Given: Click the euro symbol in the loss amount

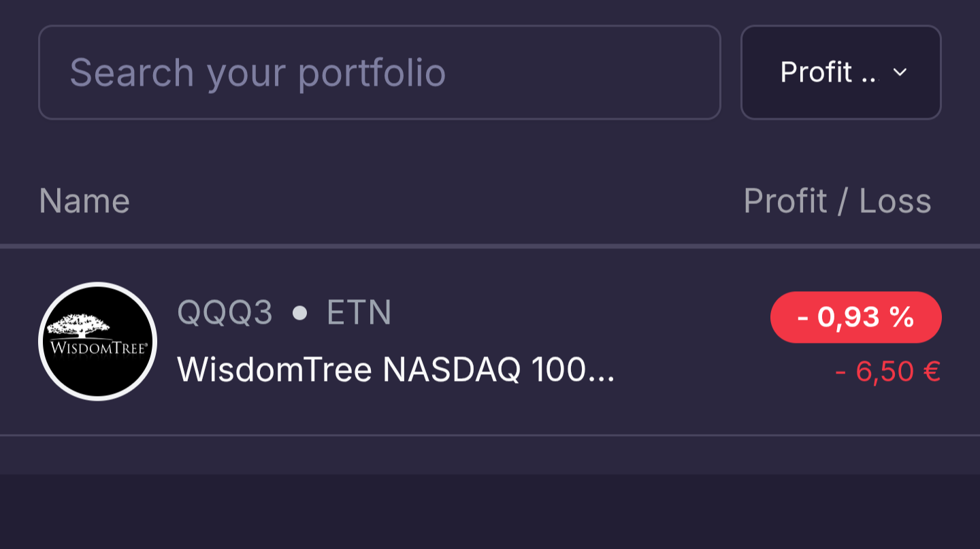Looking at the screenshot, I should (x=930, y=372).
